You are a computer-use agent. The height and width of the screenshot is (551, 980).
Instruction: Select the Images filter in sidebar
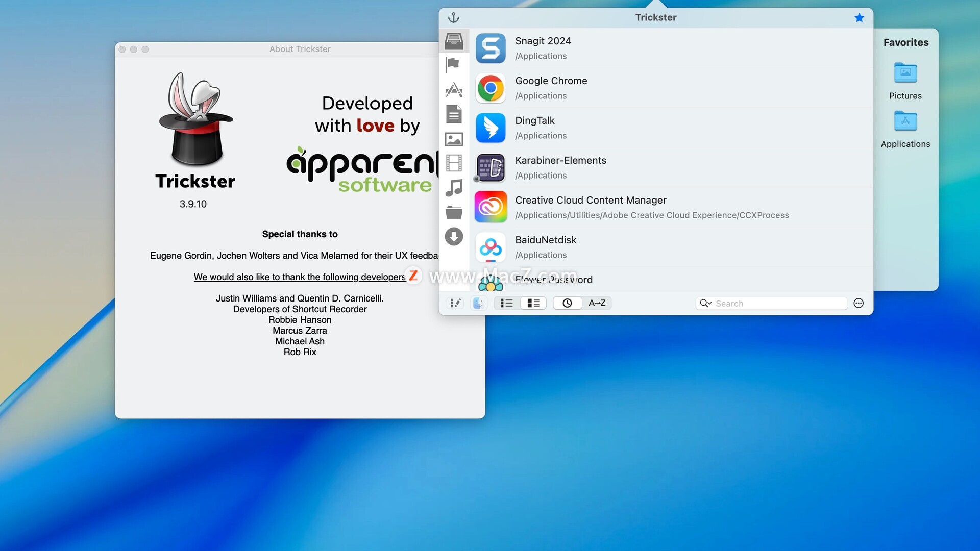click(x=454, y=139)
